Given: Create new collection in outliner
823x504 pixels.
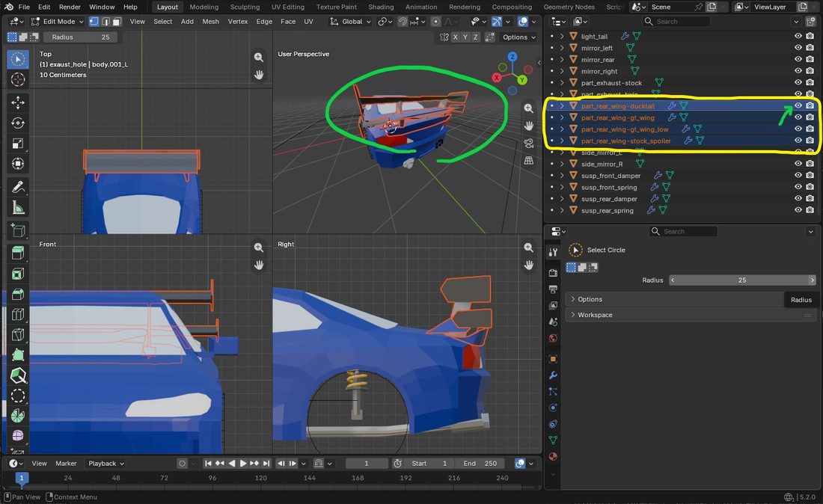Looking at the screenshot, I should coord(810,22).
